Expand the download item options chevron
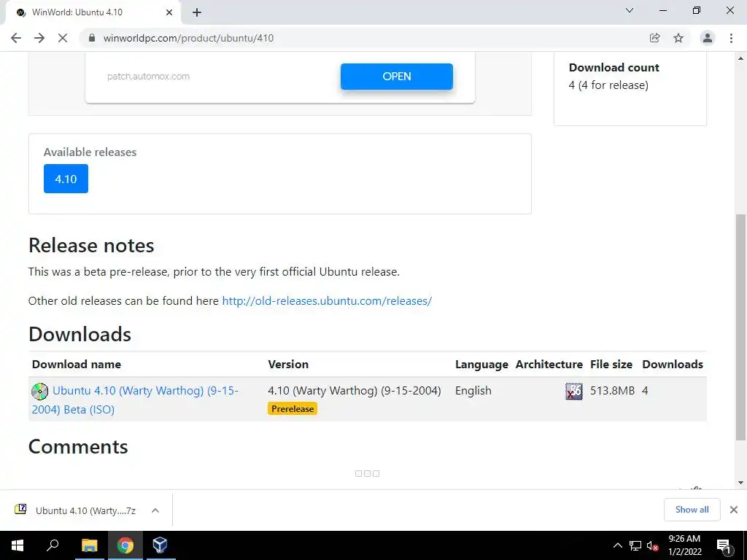The width and height of the screenshot is (747, 560). (155, 510)
